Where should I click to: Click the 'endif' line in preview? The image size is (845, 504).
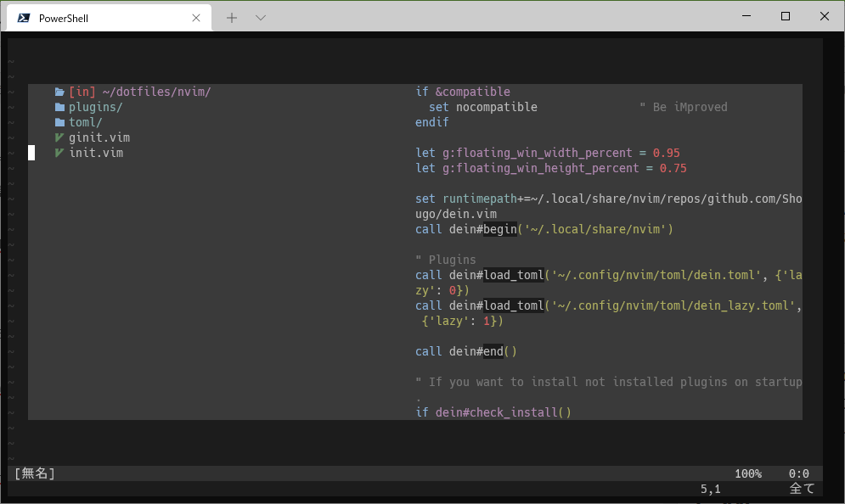431,122
